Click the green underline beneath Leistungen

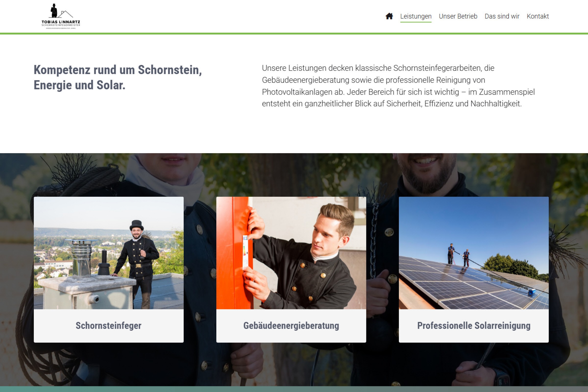(x=416, y=22)
